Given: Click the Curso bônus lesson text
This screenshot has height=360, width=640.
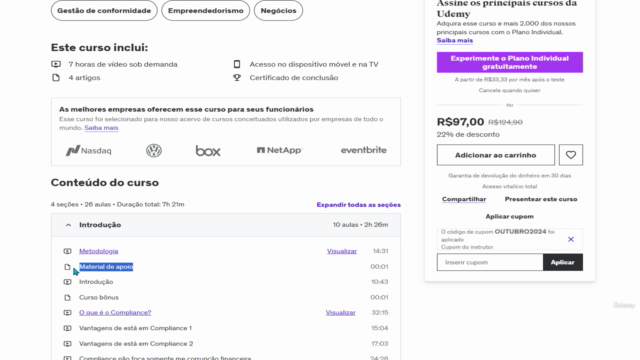Looking at the screenshot, I should pyautogui.click(x=99, y=297).
